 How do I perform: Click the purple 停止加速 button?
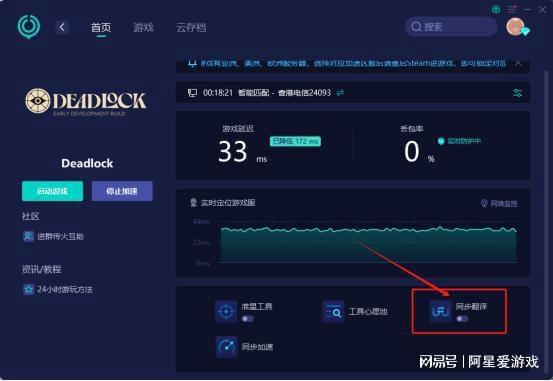pyautogui.click(x=122, y=191)
